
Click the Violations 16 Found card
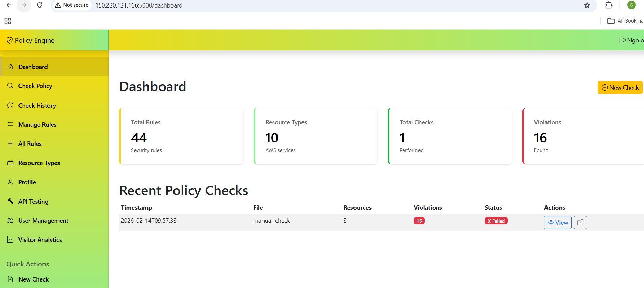[x=583, y=136]
